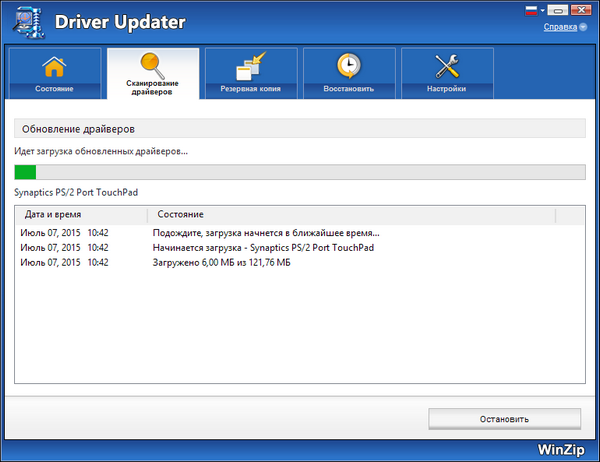Select log row Загружено 6,00 МБ из 121,76 МБ
This screenshot has height=462, width=600.
pyautogui.click(x=300, y=263)
